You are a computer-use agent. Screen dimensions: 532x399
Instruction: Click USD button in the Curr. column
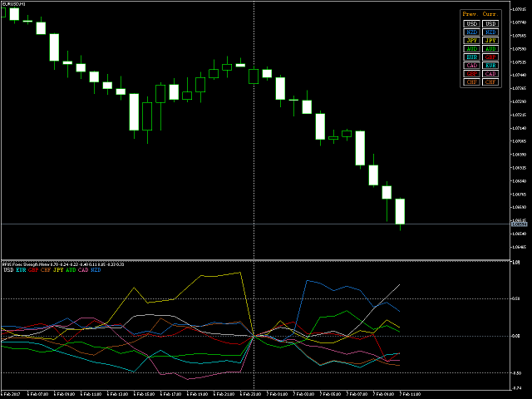[491, 23]
